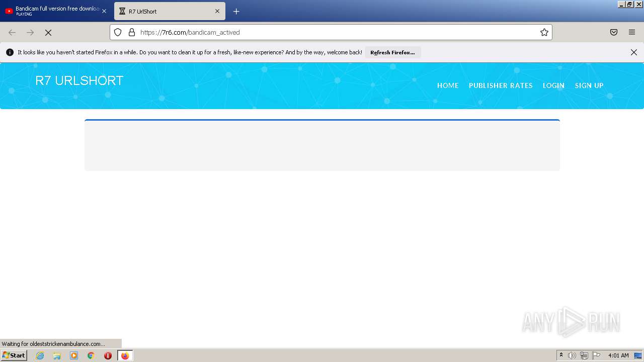
Task: Open PUBLISHER RATES in the site menu
Action: pos(501,85)
